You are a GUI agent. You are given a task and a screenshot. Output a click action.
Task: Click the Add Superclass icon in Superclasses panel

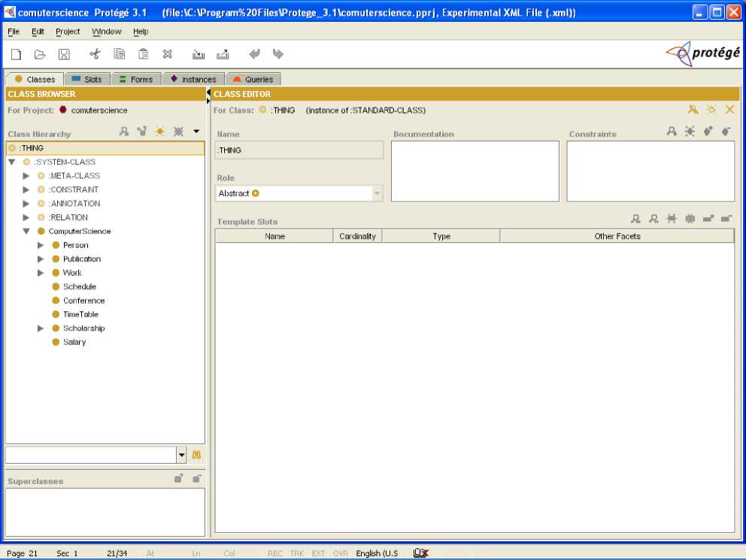point(178,478)
